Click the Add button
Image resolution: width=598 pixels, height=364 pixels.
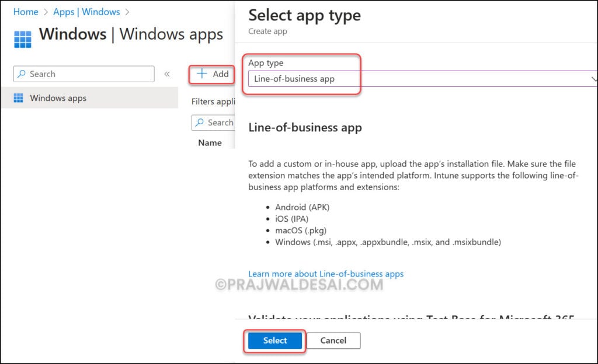(x=212, y=74)
